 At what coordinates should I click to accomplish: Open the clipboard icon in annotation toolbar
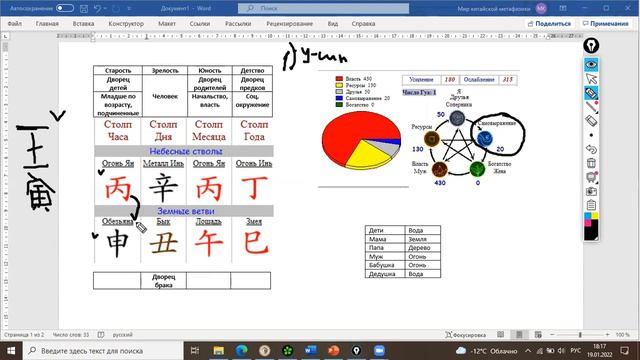click(591, 205)
